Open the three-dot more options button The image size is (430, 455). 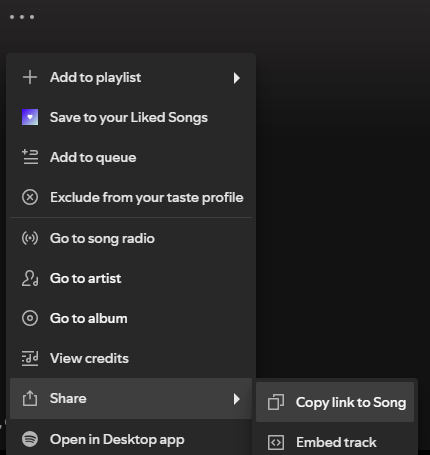22,17
